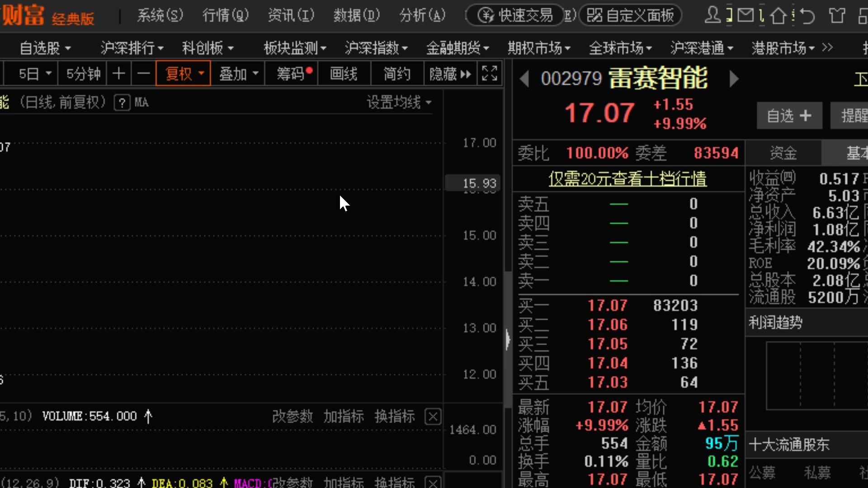Toggle fullscreen chart icon

coord(490,73)
